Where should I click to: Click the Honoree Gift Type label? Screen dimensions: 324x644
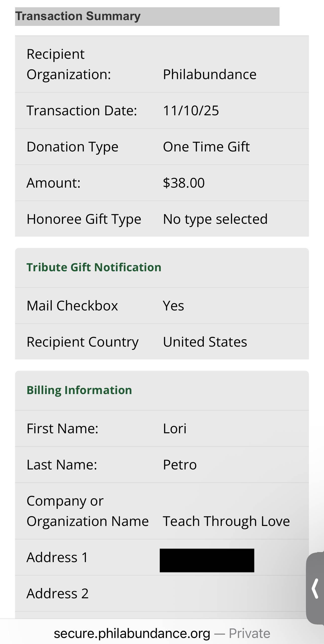pos(84,219)
